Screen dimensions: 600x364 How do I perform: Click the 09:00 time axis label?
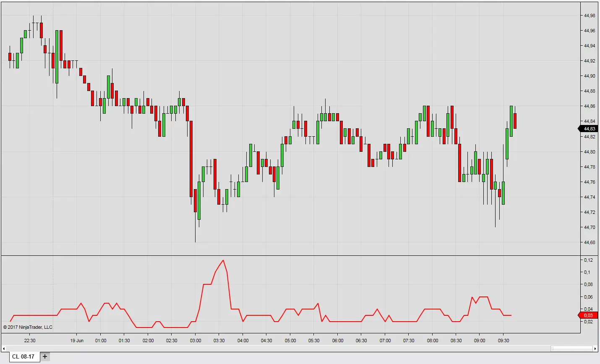(x=480, y=341)
